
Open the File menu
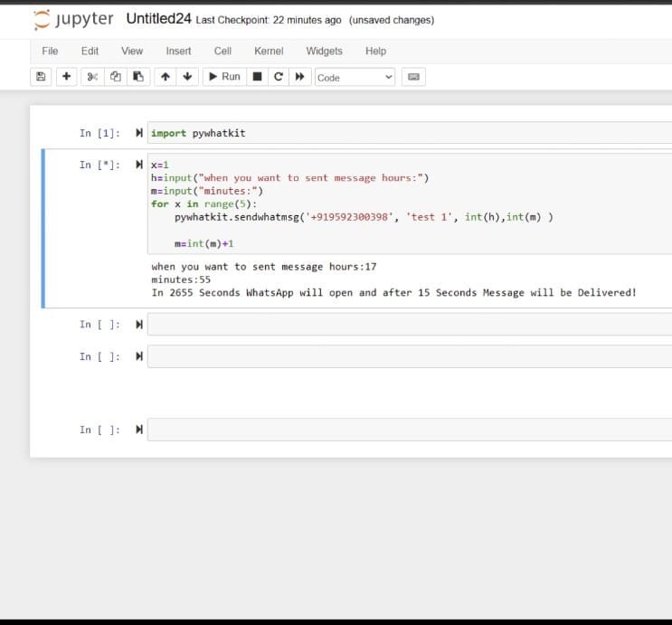(50, 51)
